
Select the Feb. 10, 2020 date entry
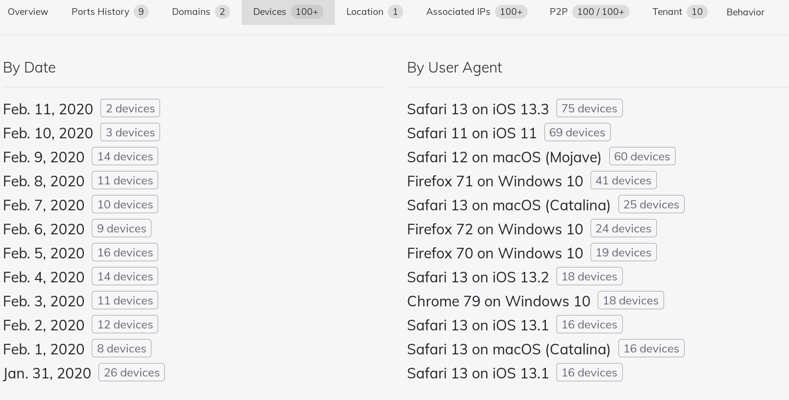(48, 133)
